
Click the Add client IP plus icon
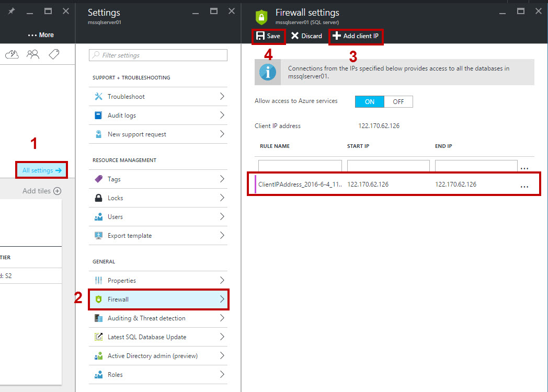[337, 36]
